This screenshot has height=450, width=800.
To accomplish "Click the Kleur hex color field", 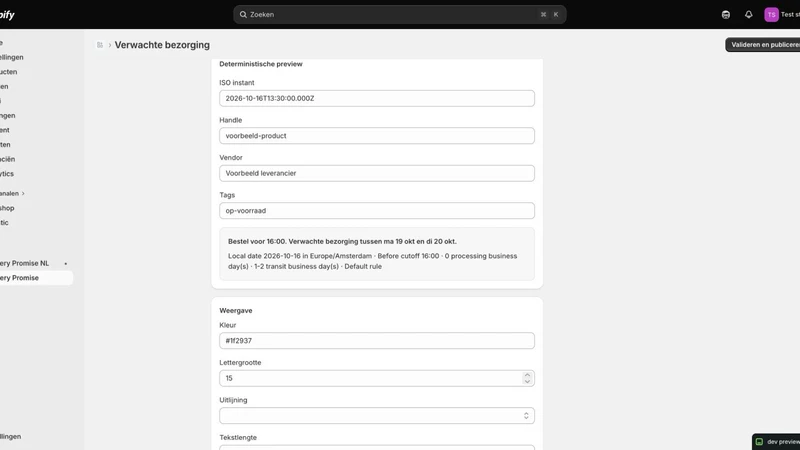I will 377,341.
